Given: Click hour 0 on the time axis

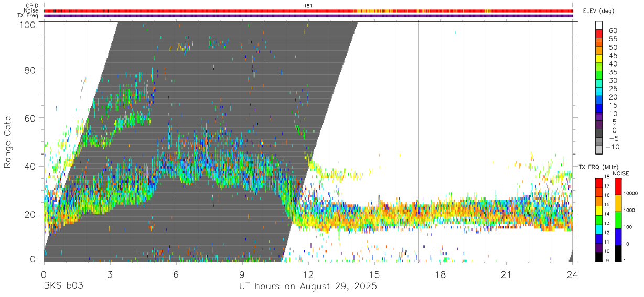Looking at the screenshot, I should pyautogui.click(x=44, y=274).
